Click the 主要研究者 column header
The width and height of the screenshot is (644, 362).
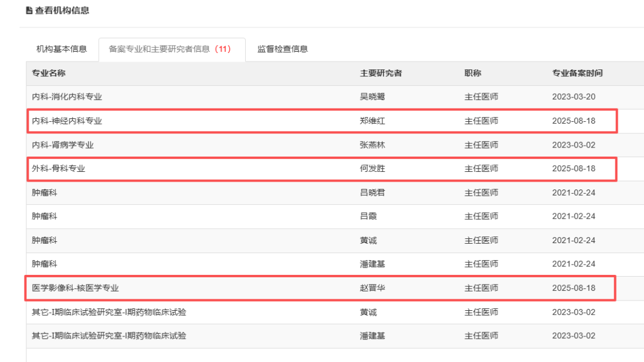[x=381, y=73]
